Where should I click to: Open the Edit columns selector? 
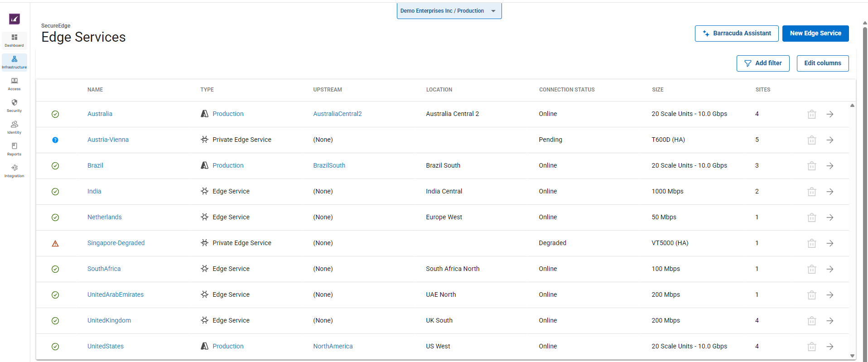click(822, 63)
